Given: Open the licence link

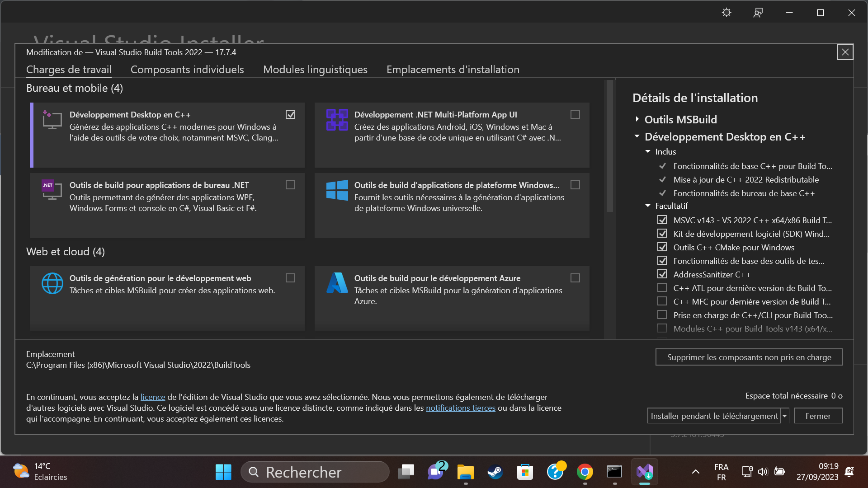Looking at the screenshot, I should point(153,397).
